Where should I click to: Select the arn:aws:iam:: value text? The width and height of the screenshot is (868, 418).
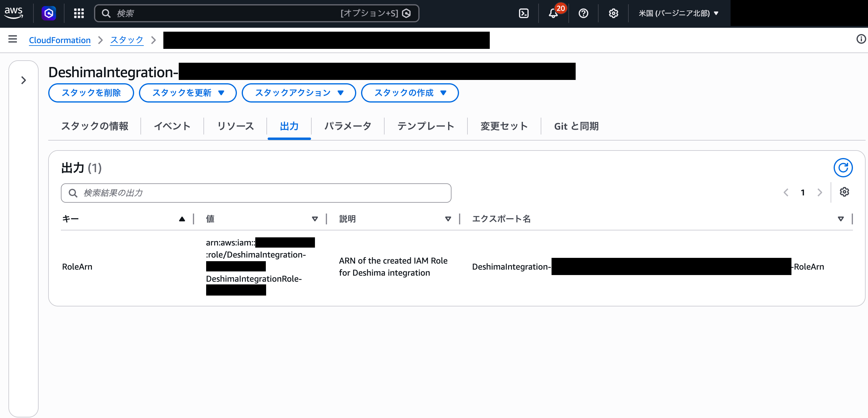(x=231, y=242)
